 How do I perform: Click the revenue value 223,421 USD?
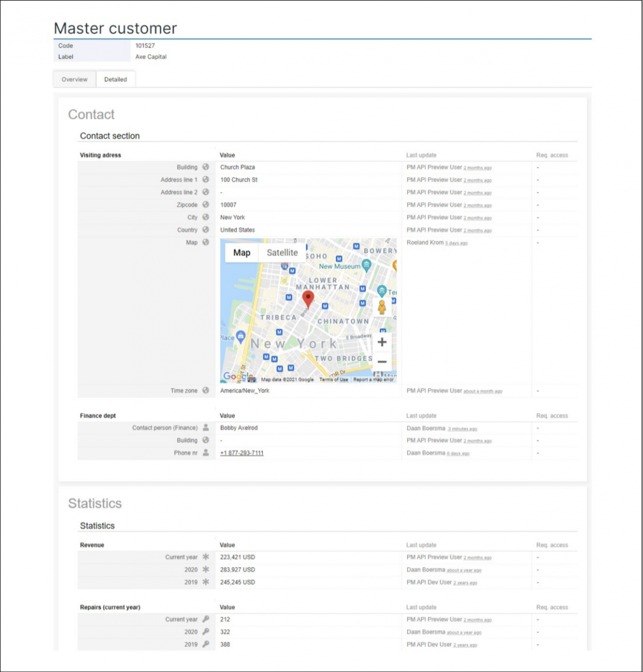pos(237,557)
